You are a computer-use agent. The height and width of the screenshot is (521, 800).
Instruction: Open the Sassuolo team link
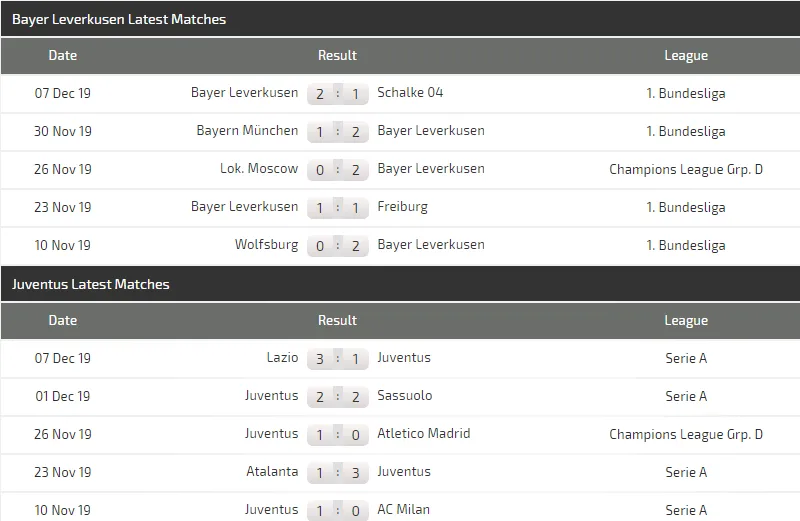pos(405,395)
